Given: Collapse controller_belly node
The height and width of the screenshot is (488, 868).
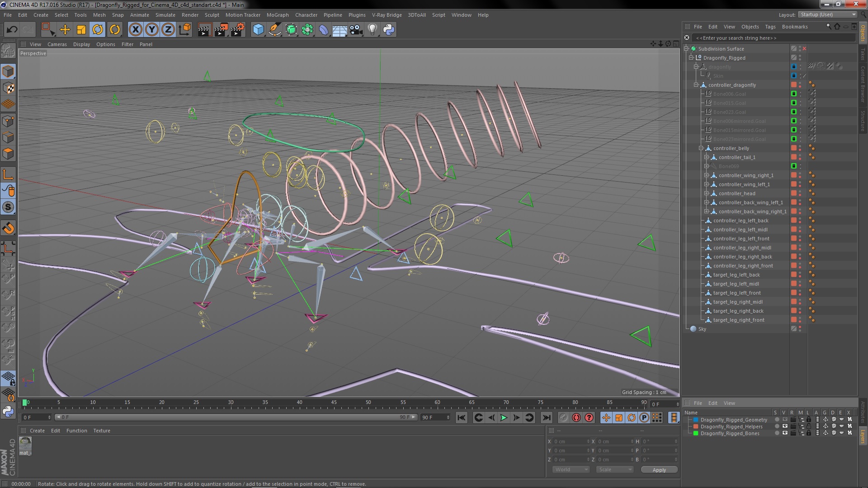Looking at the screenshot, I should click(x=702, y=148).
